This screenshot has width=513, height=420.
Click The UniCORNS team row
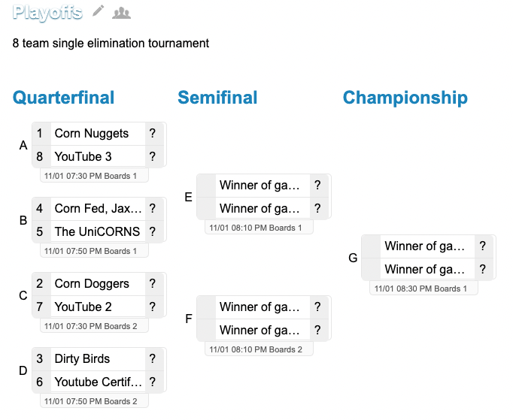(97, 231)
